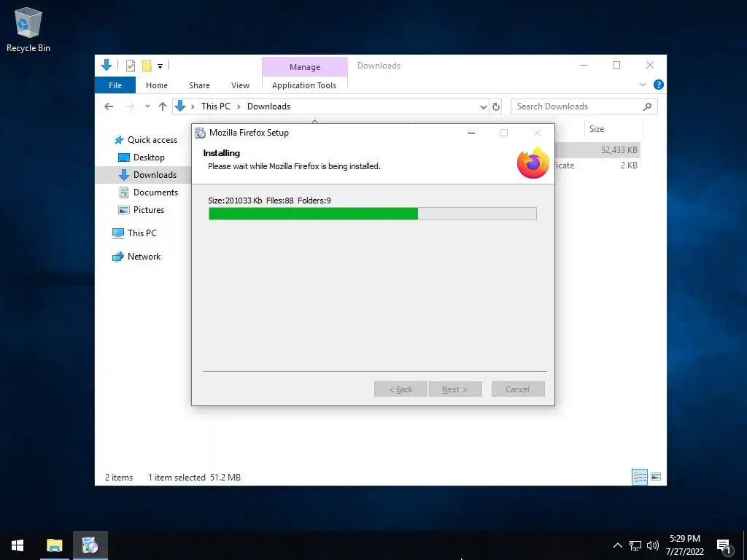Click Cancel in Firefox Setup
The height and width of the screenshot is (560, 747).
[518, 389]
